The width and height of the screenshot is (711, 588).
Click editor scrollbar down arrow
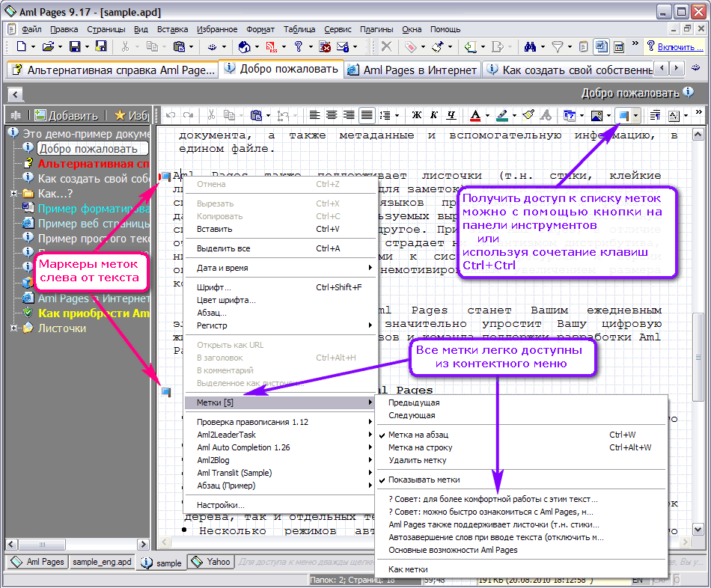698,529
